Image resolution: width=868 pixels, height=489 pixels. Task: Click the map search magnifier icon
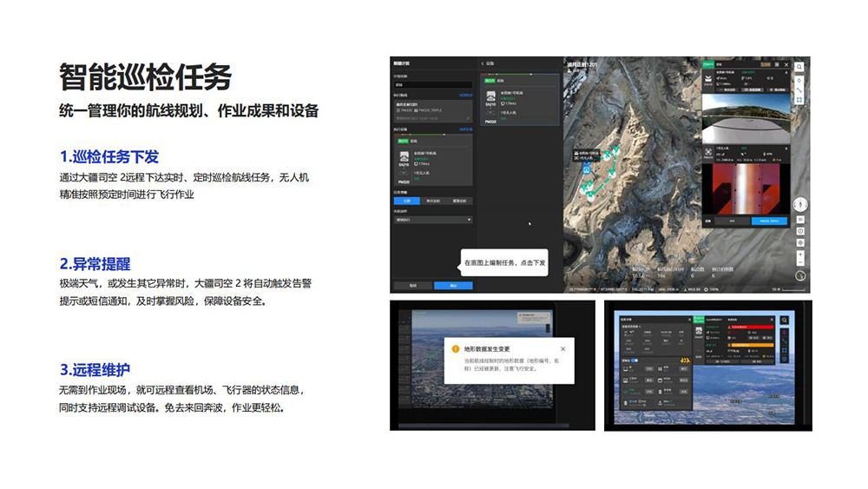[799, 67]
